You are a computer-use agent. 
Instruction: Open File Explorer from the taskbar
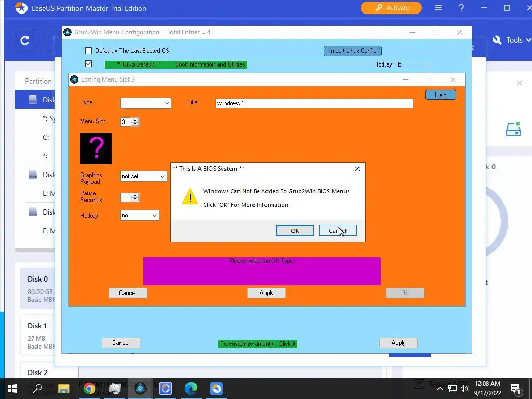pos(63,389)
